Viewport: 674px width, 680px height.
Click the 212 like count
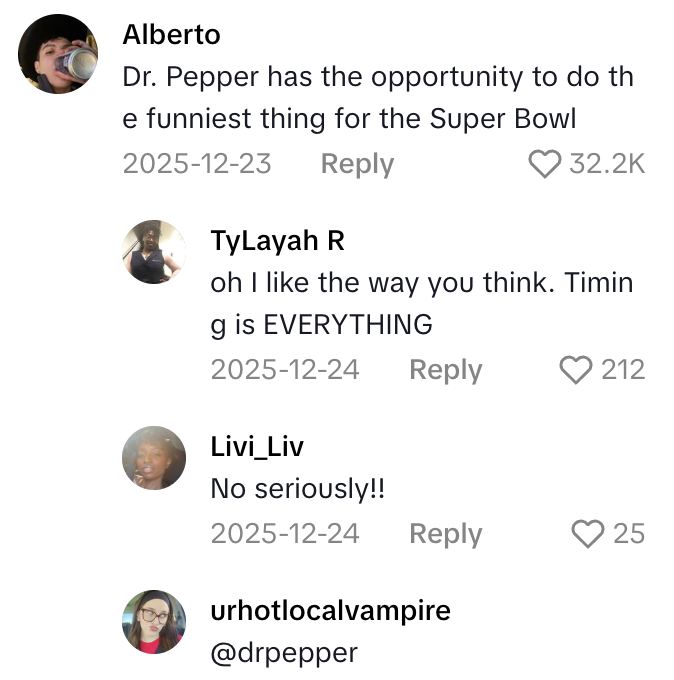point(622,370)
